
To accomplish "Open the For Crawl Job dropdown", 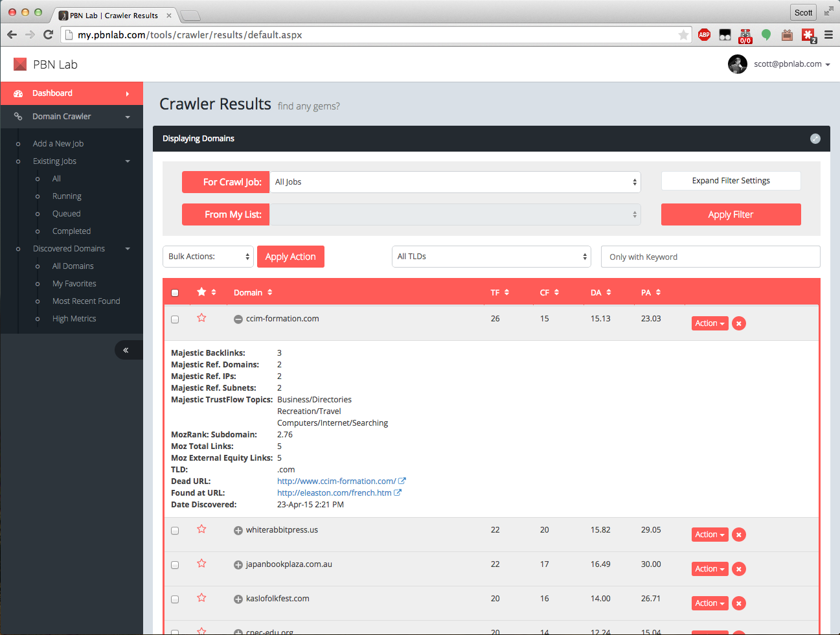I will [x=455, y=182].
